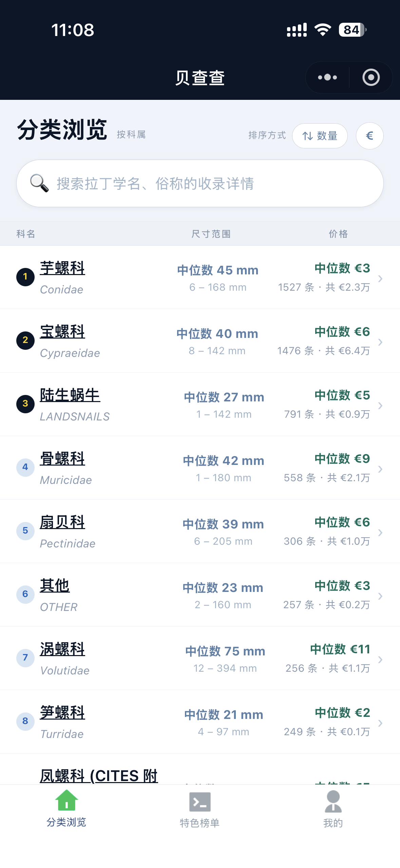Open the 扇贝科 row chevron arrow

pos(380,532)
